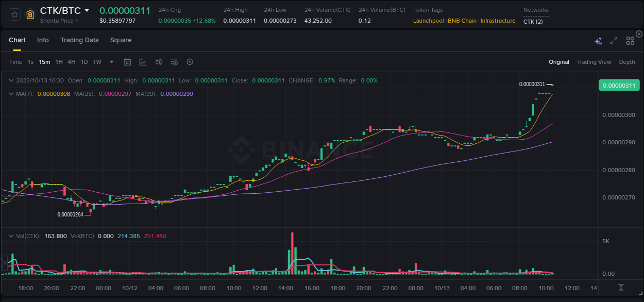Toggle the CTK/BTC favorite star
The image size is (644, 302).
[14, 14]
